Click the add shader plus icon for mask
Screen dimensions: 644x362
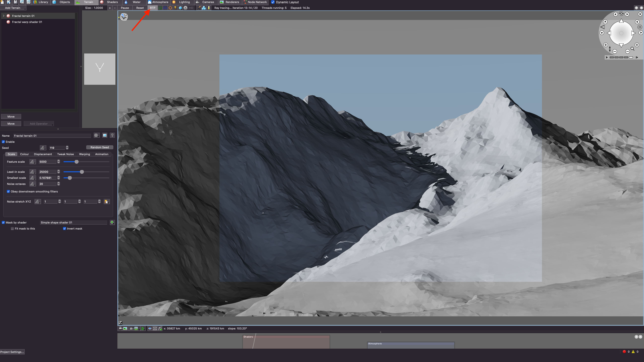coord(112,222)
